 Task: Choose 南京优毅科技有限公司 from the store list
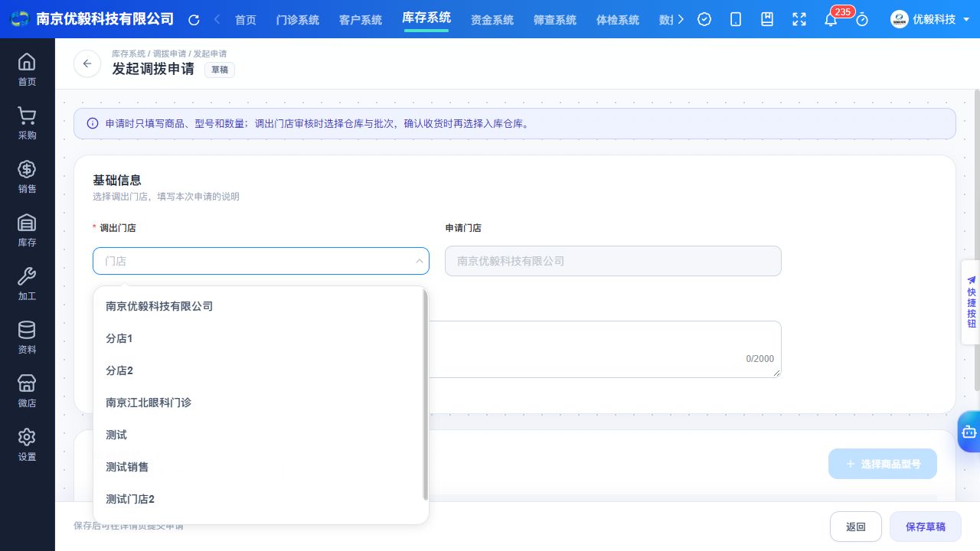pyautogui.click(x=258, y=306)
